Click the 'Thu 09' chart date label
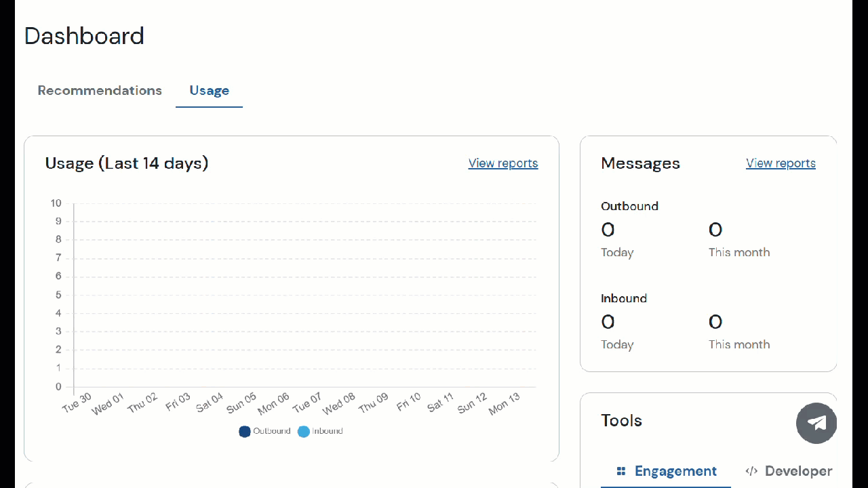Image resolution: width=868 pixels, height=488 pixels. 374,403
